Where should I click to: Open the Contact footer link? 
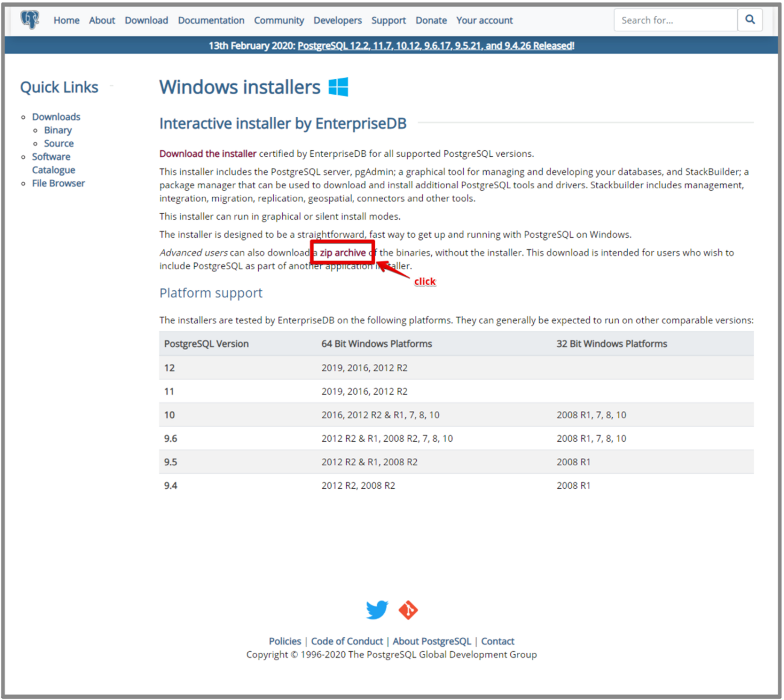498,641
